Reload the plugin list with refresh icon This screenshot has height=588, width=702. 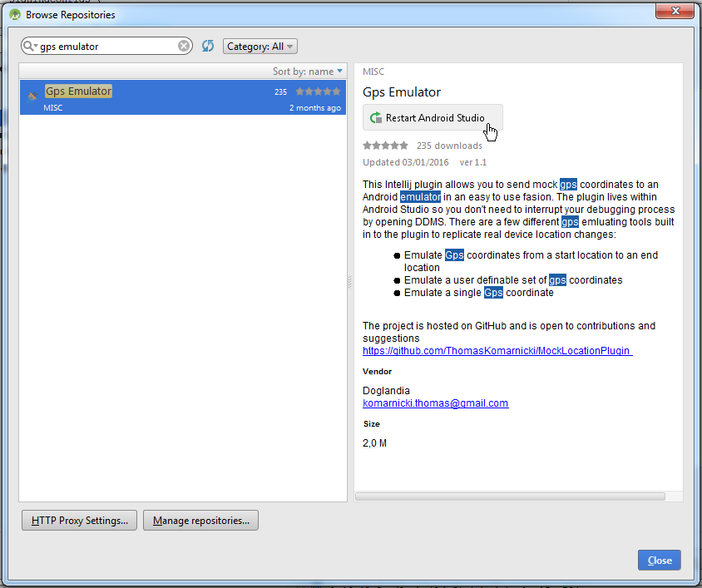(x=208, y=46)
